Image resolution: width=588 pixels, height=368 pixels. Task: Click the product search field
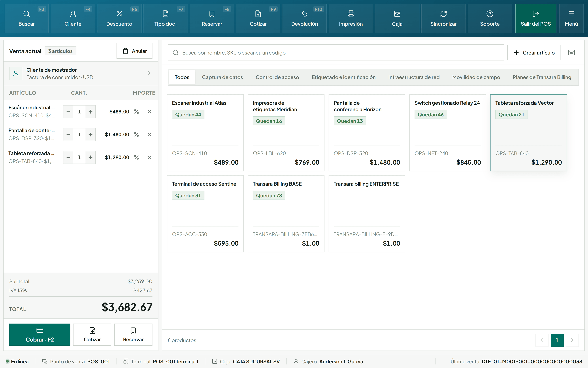(x=335, y=53)
